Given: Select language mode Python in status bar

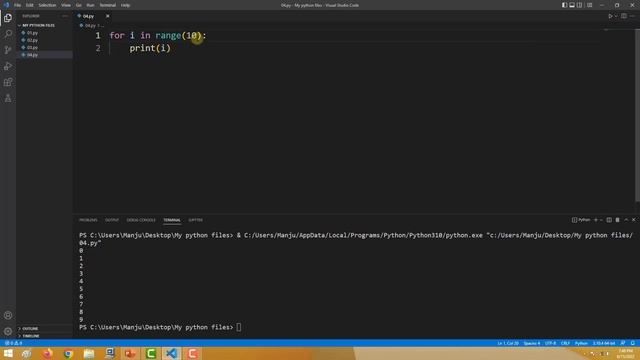Looking at the screenshot, I should point(581,343).
